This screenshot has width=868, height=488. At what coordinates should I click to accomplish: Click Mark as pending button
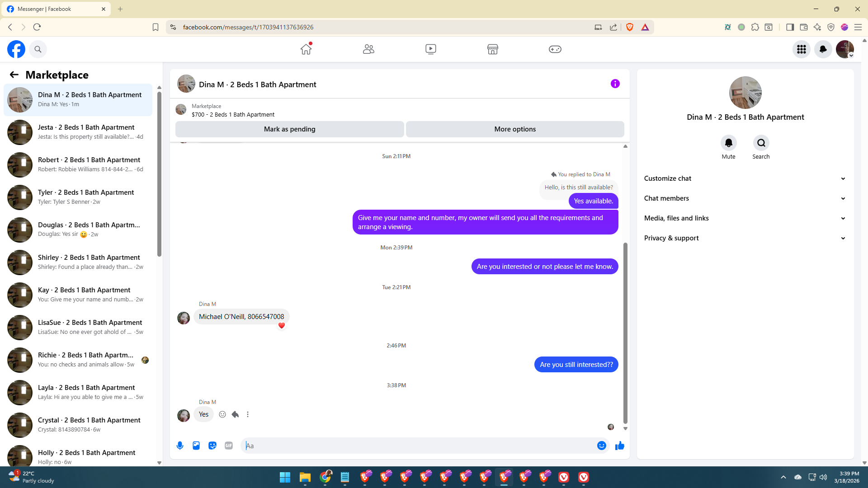289,129
